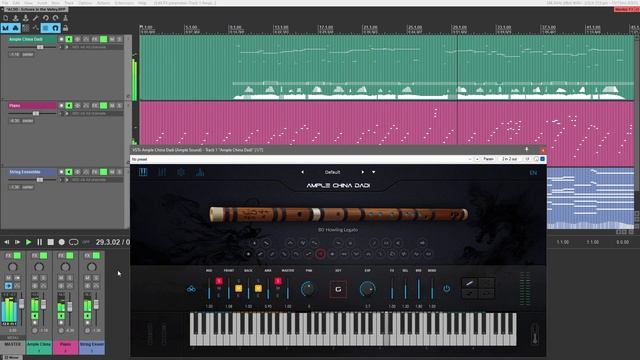
Task: Toggle repeat loop in the transport
Action: 73,242
